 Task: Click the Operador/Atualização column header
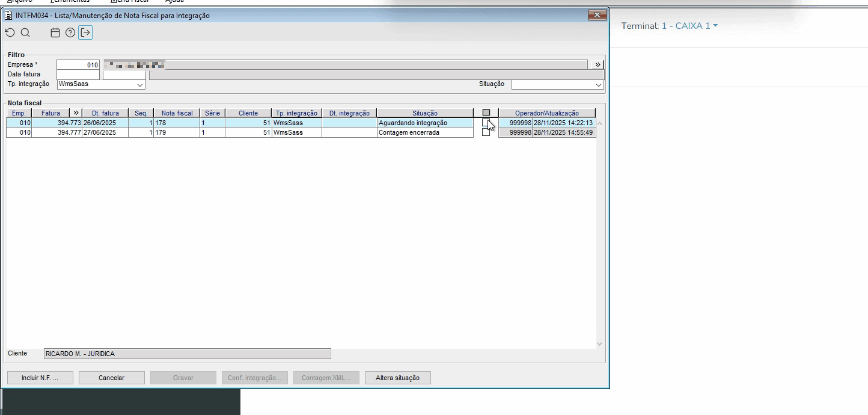tap(547, 113)
